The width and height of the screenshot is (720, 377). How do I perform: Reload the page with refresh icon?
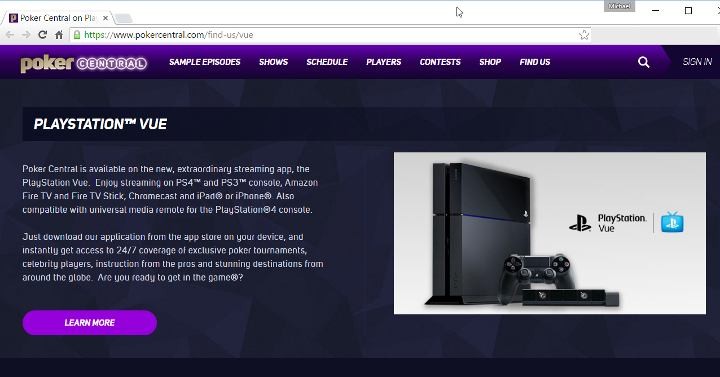pyautogui.click(x=42, y=35)
